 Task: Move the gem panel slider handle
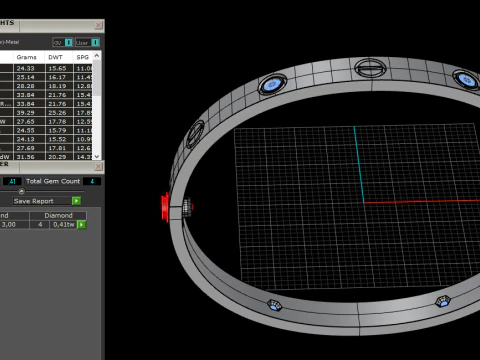coord(22,191)
